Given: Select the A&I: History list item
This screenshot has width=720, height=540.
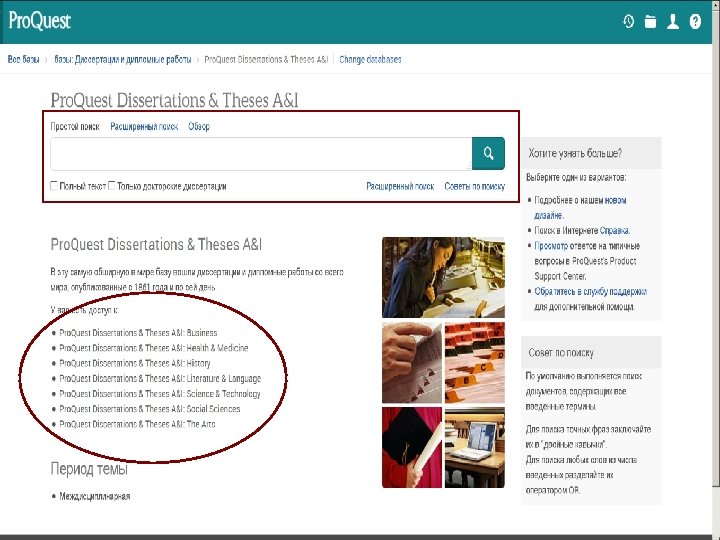Looking at the screenshot, I should (135, 363).
